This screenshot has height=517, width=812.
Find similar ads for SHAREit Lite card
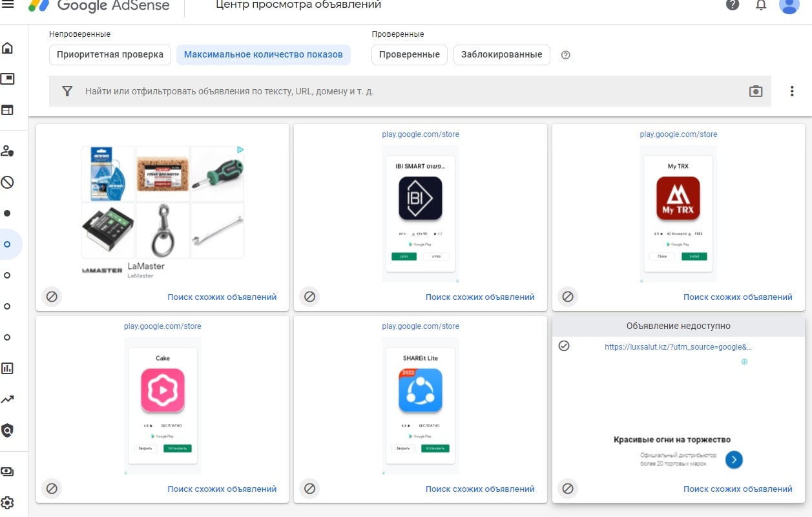[x=480, y=489]
